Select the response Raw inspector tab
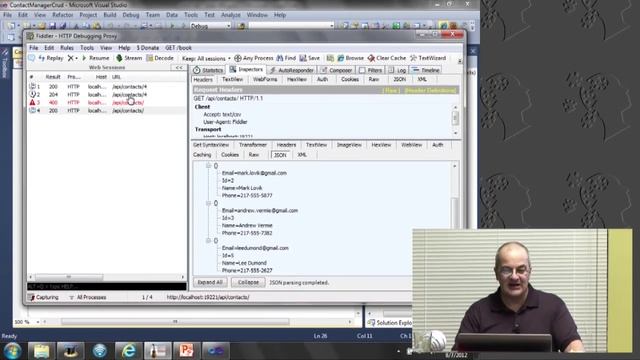This screenshot has width=640, height=360. (253, 155)
